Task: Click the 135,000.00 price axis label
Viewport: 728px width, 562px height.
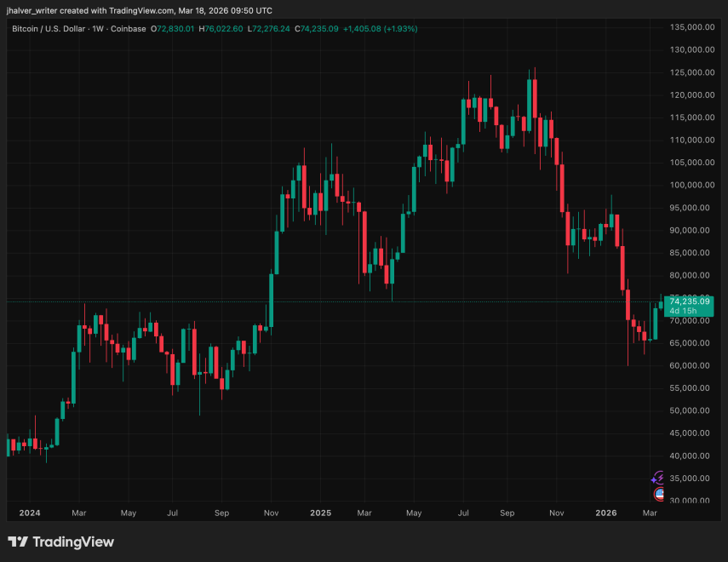Action: pyautogui.click(x=689, y=26)
